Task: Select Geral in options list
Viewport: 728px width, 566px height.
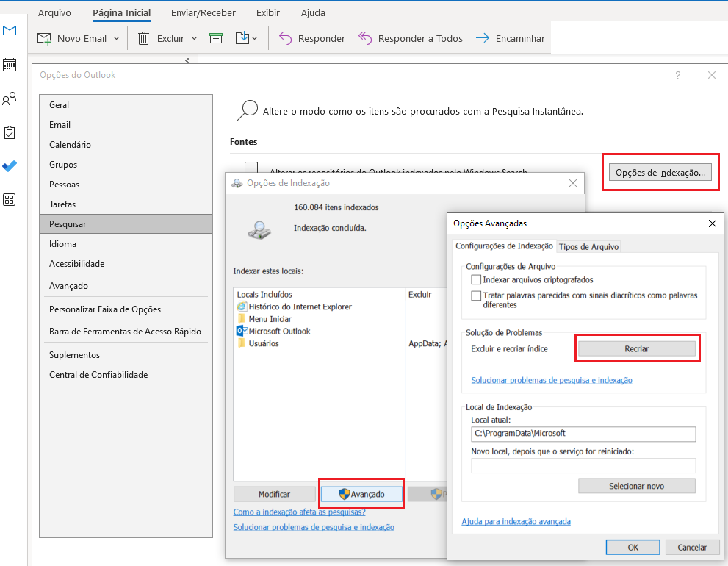Action: click(x=126, y=105)
